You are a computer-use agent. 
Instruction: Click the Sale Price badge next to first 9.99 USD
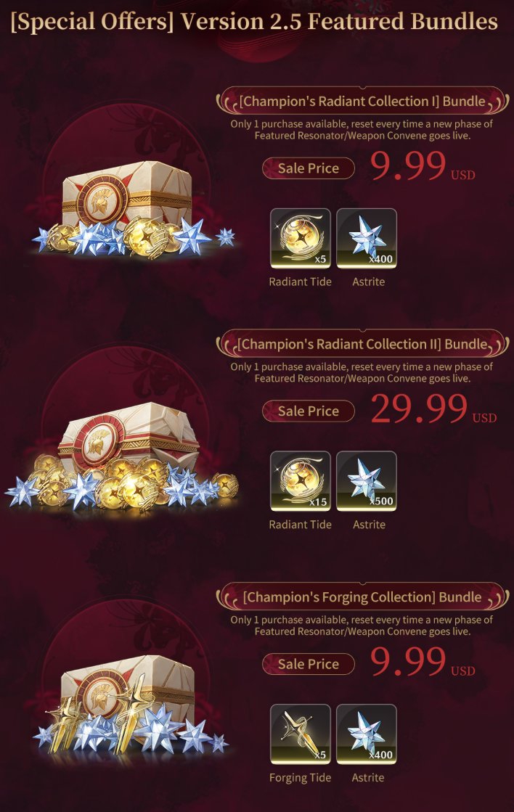click(x=309, y=168)
